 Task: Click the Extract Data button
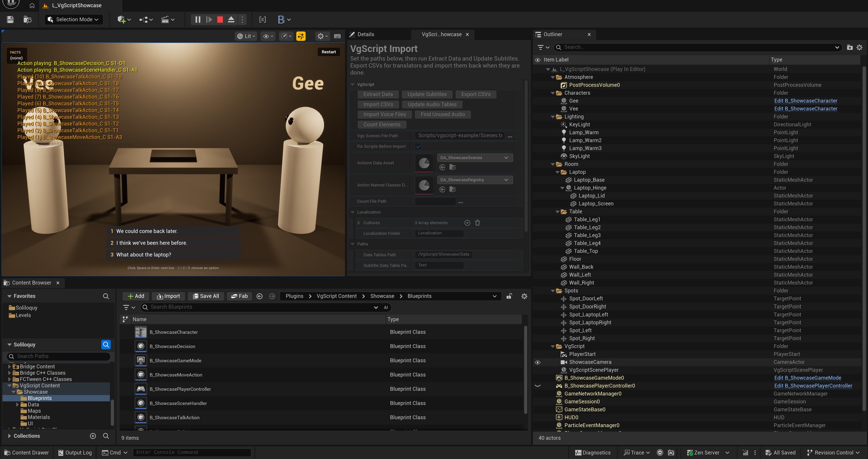(x=378, y=95)
